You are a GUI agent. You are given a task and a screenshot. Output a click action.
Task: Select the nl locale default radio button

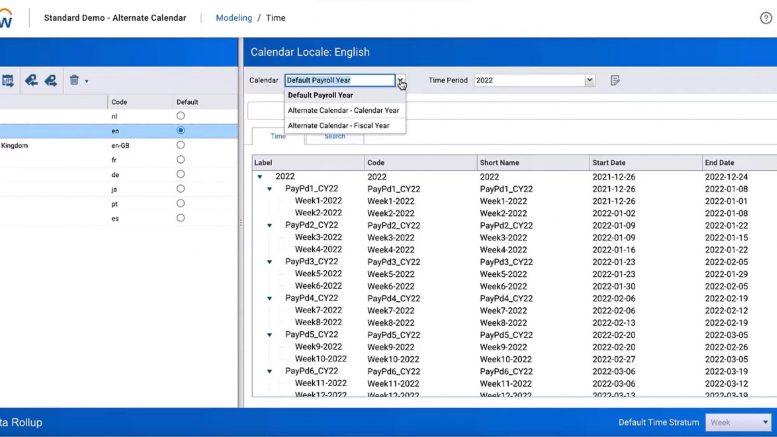[180, 116]
